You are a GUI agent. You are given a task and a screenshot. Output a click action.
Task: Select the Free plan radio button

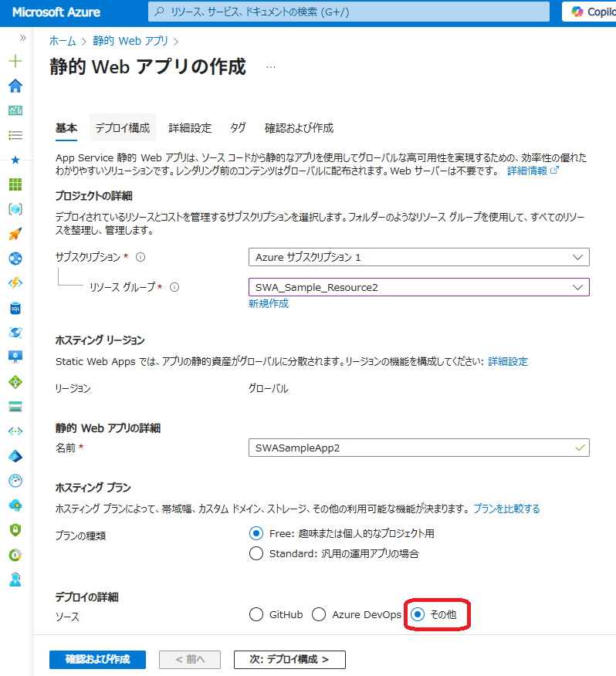tap(256, 534)
